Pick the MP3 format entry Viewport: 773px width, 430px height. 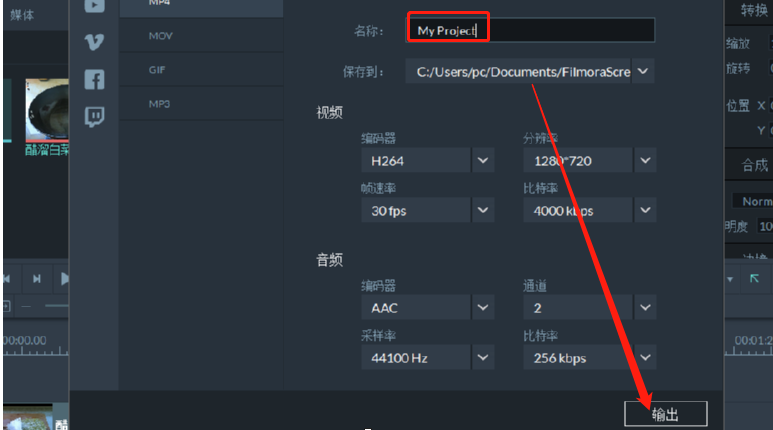click(160, 104)
